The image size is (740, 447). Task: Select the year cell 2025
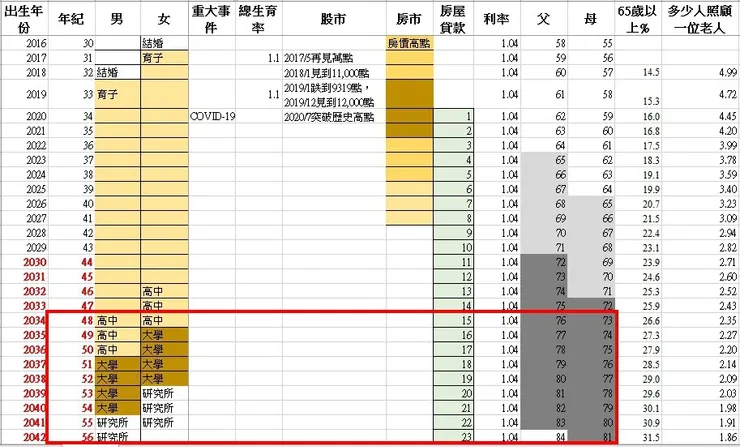24,189
